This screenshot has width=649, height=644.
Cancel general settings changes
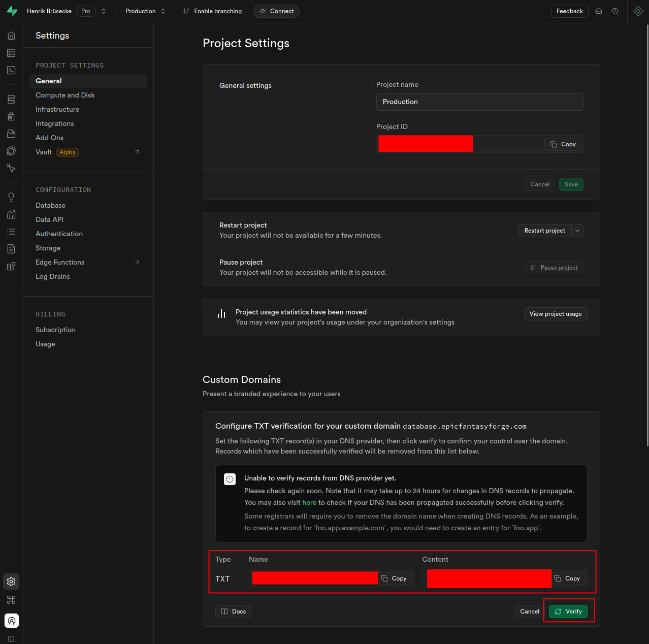(540, 184)
